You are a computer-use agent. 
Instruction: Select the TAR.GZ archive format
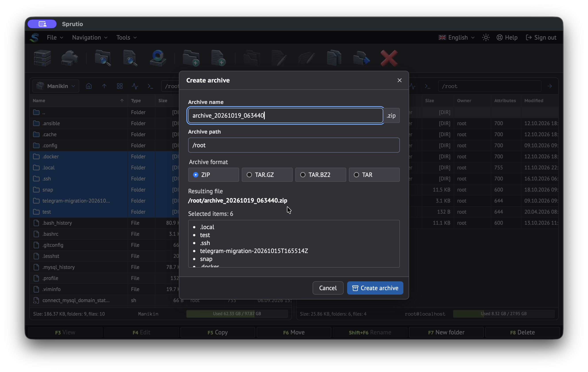pos(267,175)
